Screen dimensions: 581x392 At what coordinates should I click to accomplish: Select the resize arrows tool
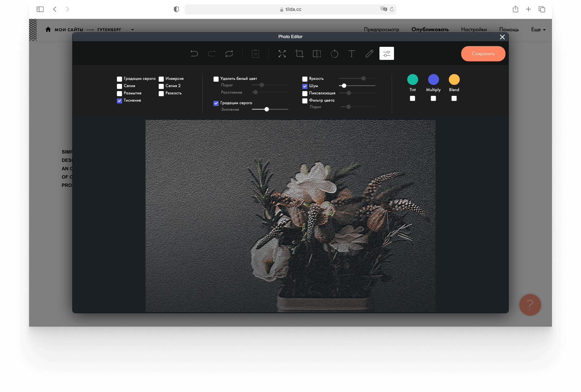click(x=282, y=54)
